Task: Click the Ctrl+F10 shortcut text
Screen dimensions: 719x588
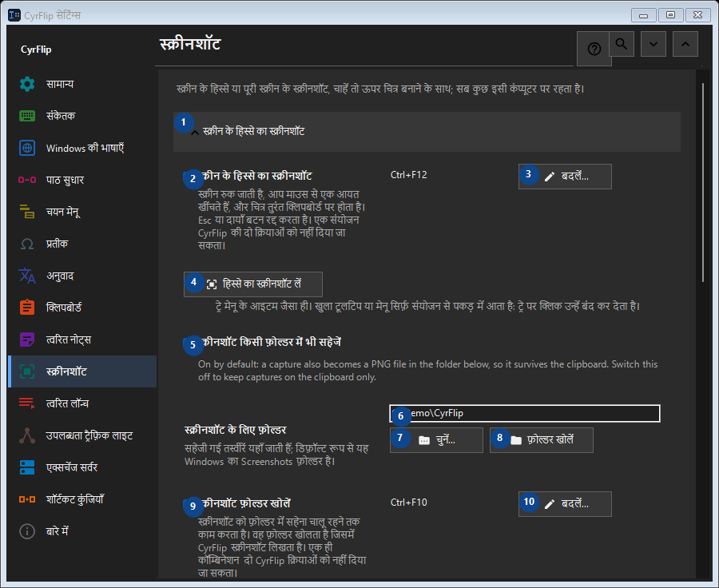Action: [x=408, y=503]
